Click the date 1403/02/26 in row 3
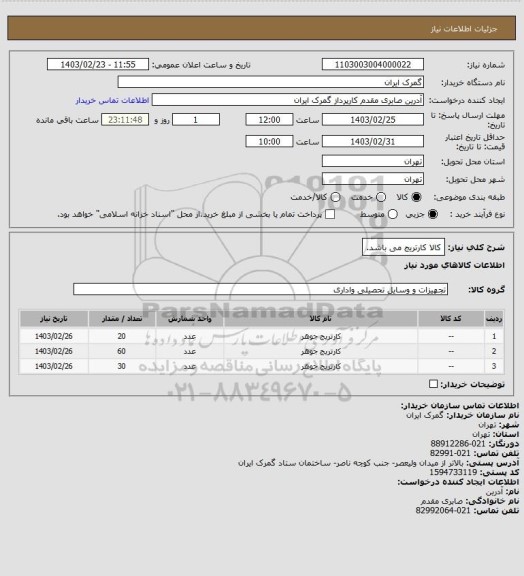The width and height of the screenshot is (524, 576). click(x=54, y=366)
